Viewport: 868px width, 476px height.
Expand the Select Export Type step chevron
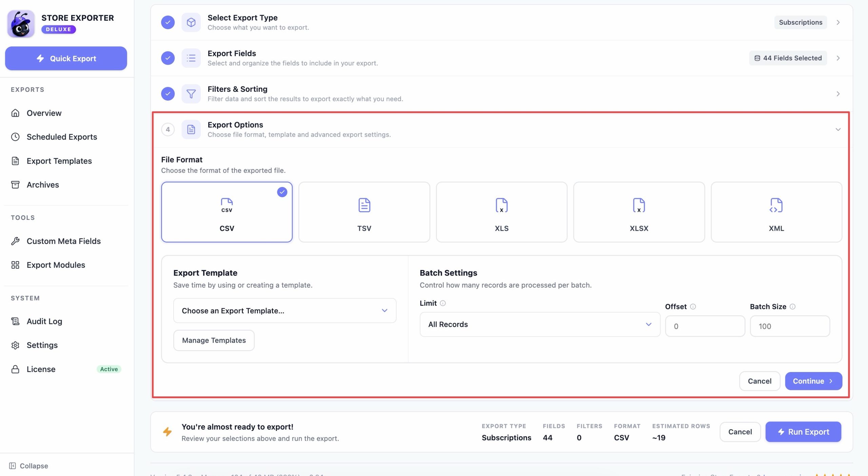click(x=838, y=22)
